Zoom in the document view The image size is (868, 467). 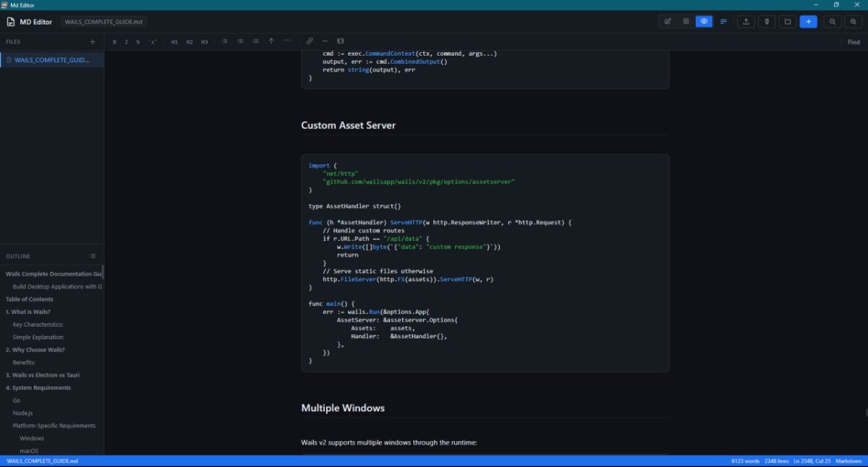(x=854, y=22)
